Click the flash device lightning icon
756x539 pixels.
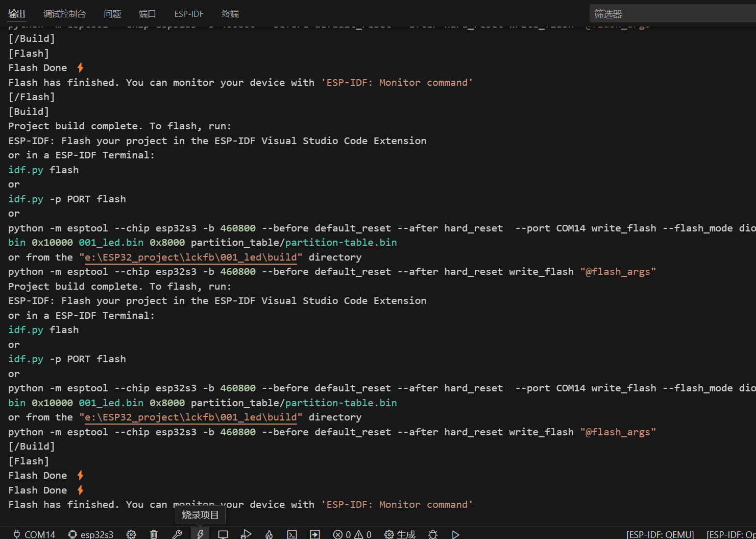coord(200,534)
